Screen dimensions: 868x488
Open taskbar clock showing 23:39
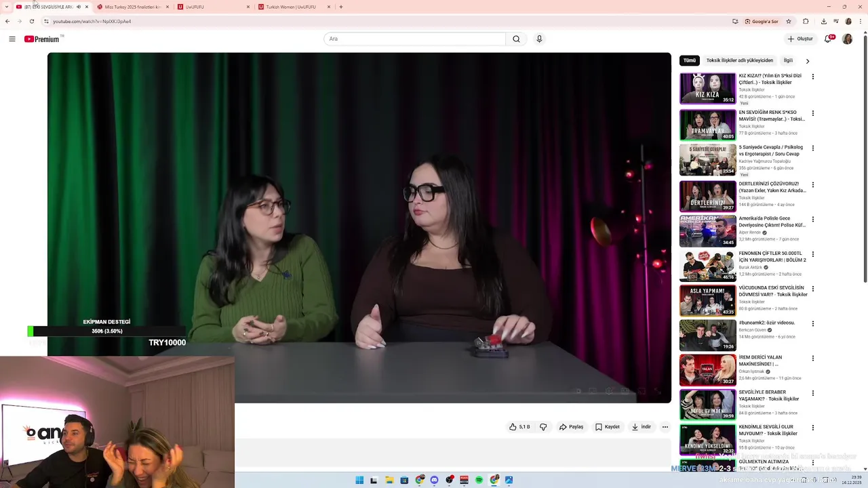pos(851,480)
